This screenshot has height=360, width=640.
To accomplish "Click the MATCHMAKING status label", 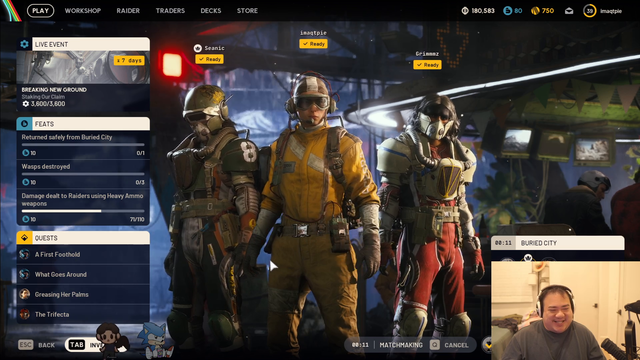I will (x=401, y=345).
